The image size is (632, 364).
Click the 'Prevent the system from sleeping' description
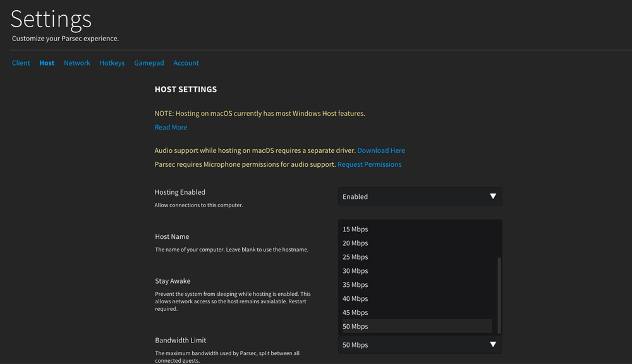point(233,301)
